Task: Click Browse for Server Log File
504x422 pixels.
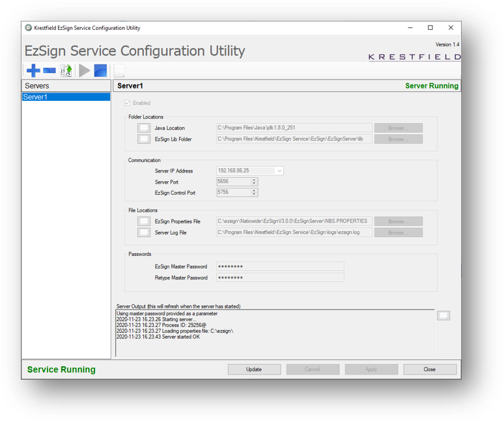Action: [399, 232]
